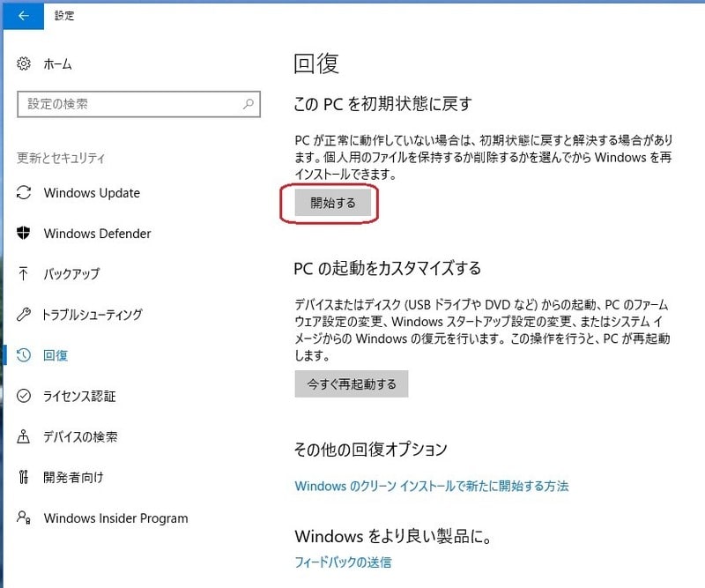The height and width of the screenshot is (588, 705).
Task: Open トラブルシューティング page
Action: (x=93, y=314)
